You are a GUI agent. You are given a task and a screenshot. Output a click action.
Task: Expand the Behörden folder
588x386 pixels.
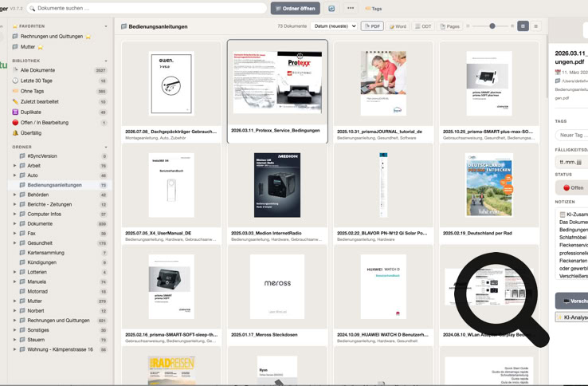pos(14,195)
